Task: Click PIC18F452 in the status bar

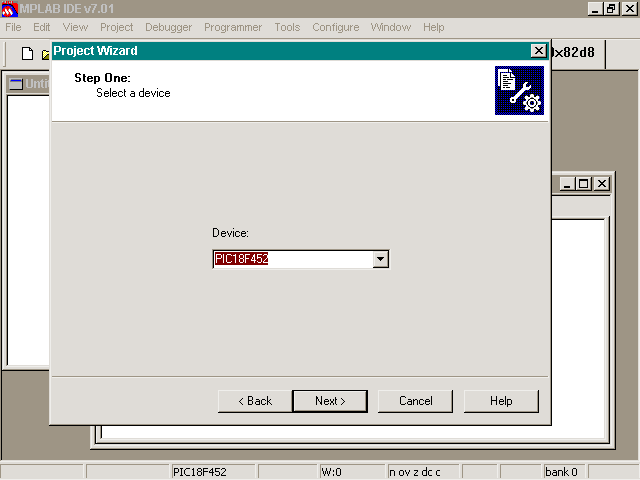Action: [x=200, y=472]
